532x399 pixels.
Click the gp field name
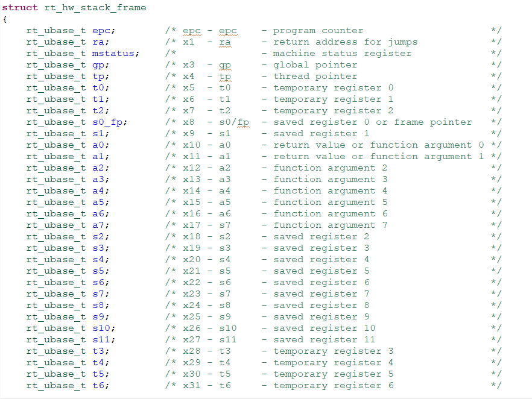point(98,66)
